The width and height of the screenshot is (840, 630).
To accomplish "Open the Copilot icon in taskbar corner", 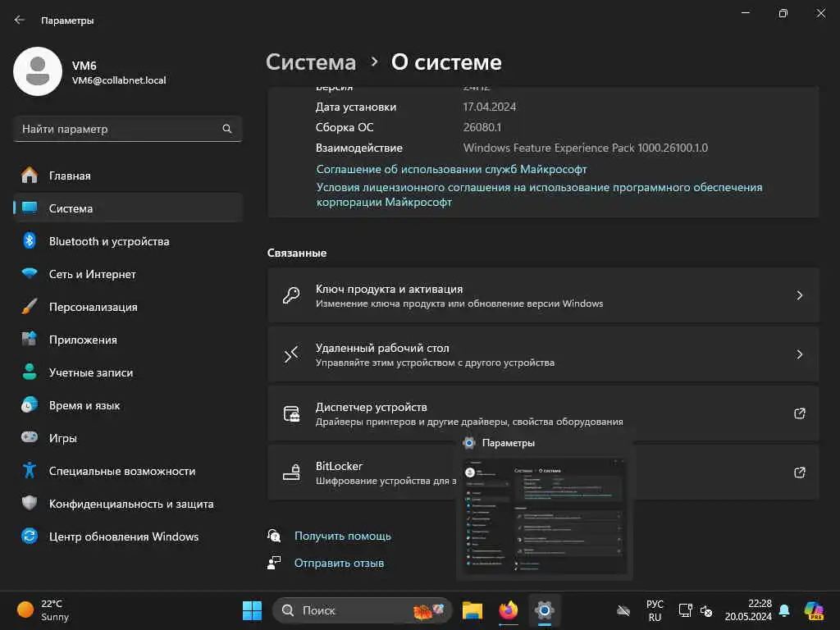I will pos(814,610).
